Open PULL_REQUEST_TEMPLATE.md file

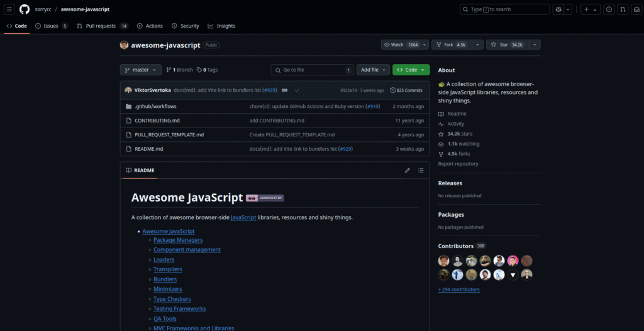[169, 134]
